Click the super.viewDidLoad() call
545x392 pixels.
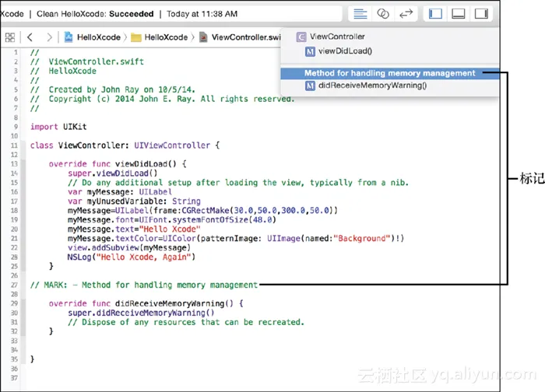click(113, 173)
